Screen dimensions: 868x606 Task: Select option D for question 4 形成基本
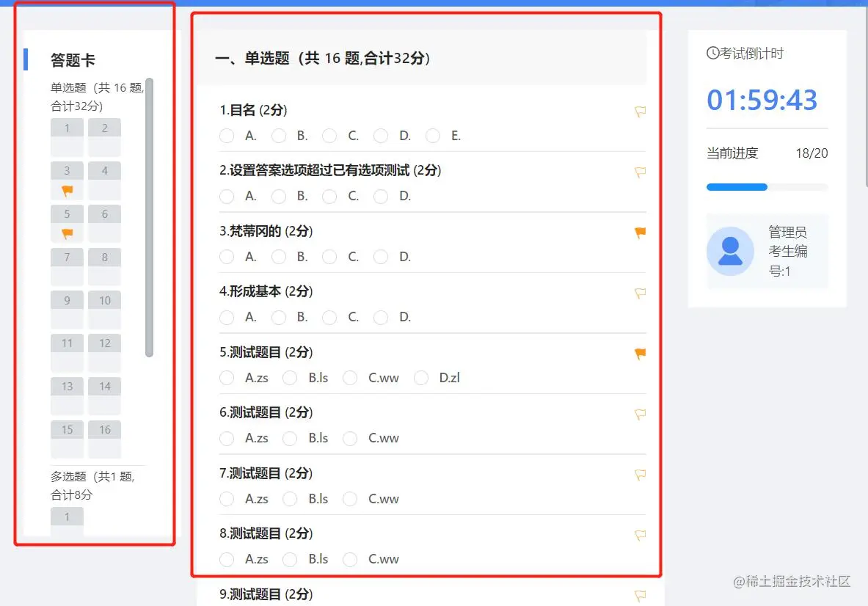[x=381, y=317]
